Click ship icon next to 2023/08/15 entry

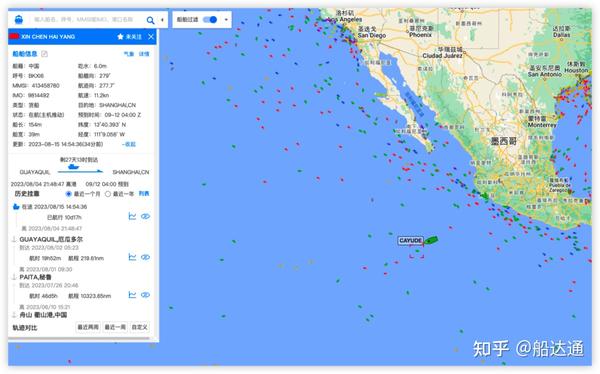(16, 207)
